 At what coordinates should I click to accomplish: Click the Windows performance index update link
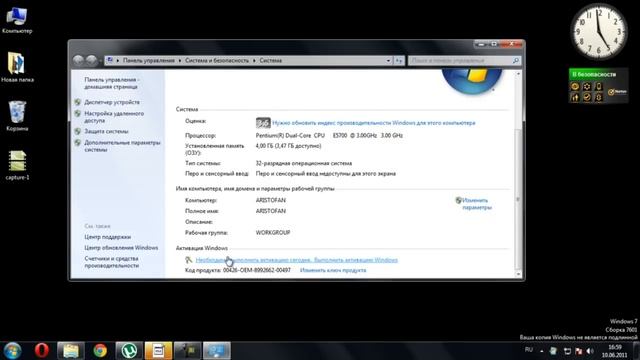pyautogui.click(x=374, y=123)
